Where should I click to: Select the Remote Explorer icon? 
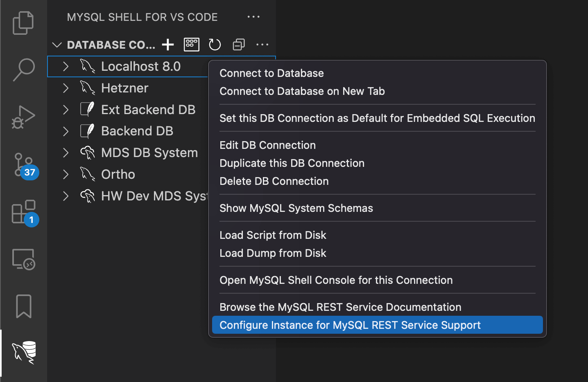pos(23,259)
